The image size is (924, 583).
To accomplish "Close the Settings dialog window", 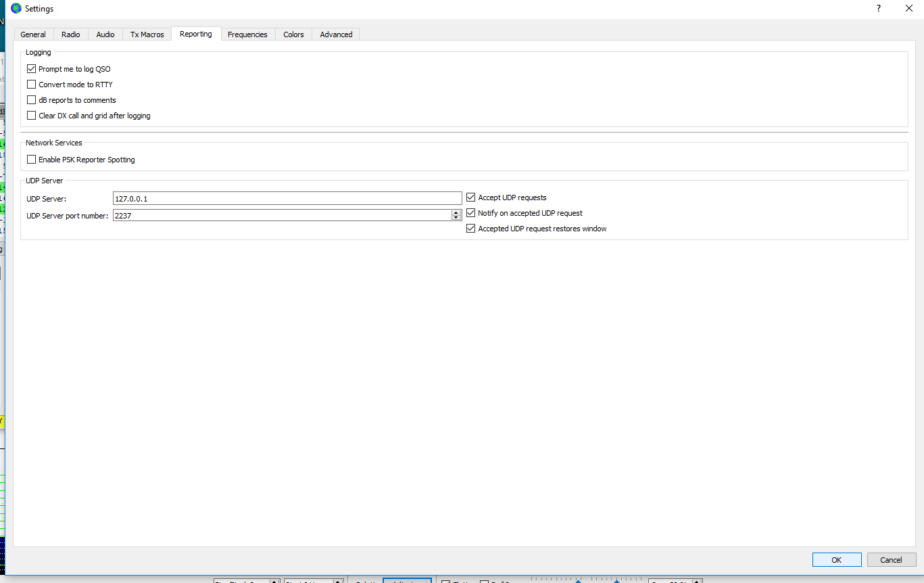I will coord(909,9).
